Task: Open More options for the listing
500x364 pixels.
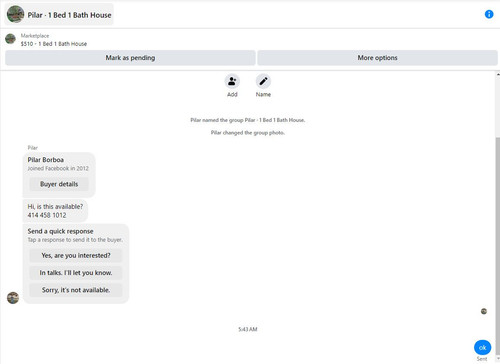Action: click(x=377, y=58)
